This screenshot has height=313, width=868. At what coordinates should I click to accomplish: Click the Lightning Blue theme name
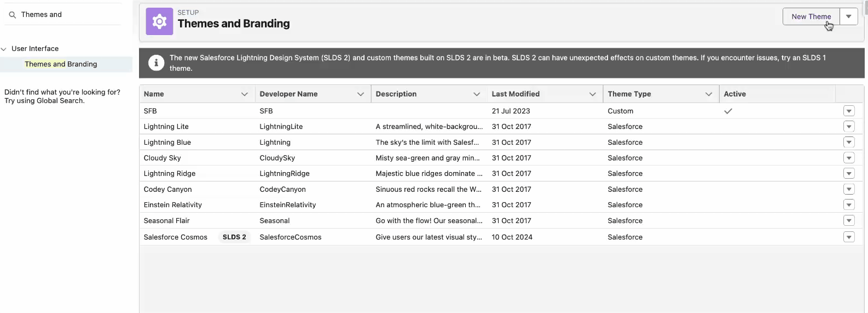(x=167, y=143)
